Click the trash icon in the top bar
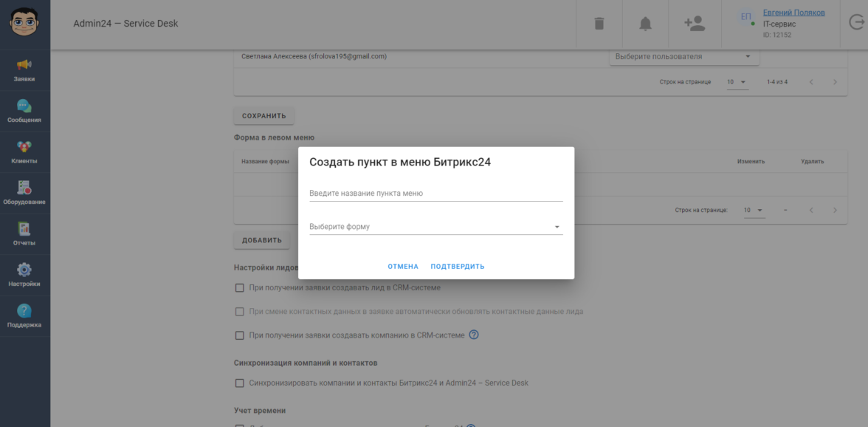The image size is (868, 427). click(x=599, y=23)
